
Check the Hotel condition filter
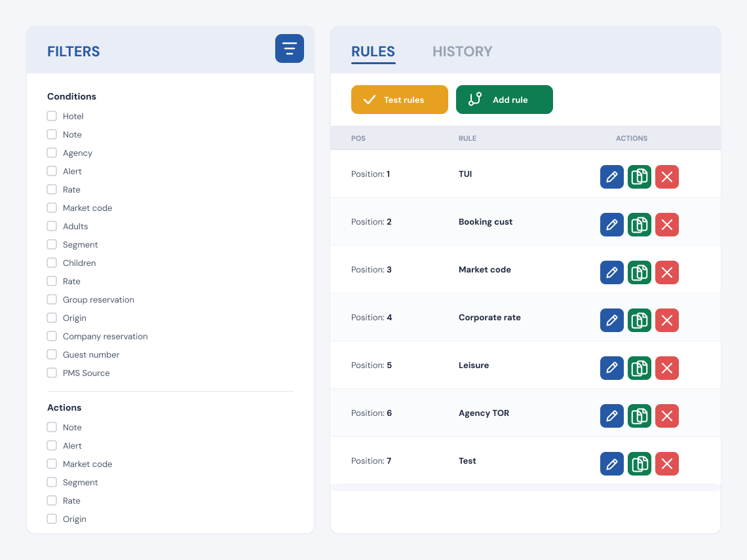click(52, 116)
